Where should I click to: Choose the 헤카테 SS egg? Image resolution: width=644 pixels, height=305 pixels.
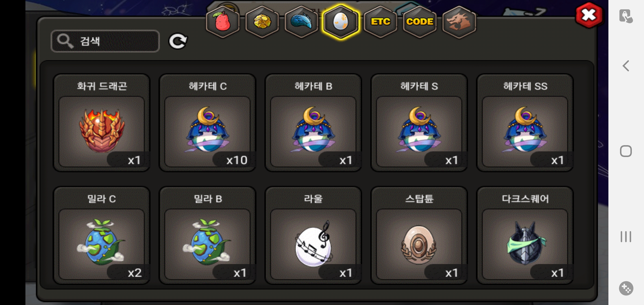(x=525, y=123)
